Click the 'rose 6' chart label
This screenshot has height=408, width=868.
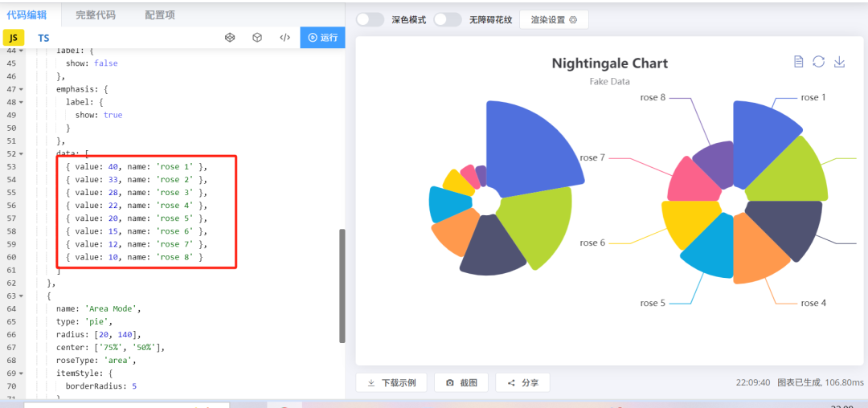tap(592, 243)
